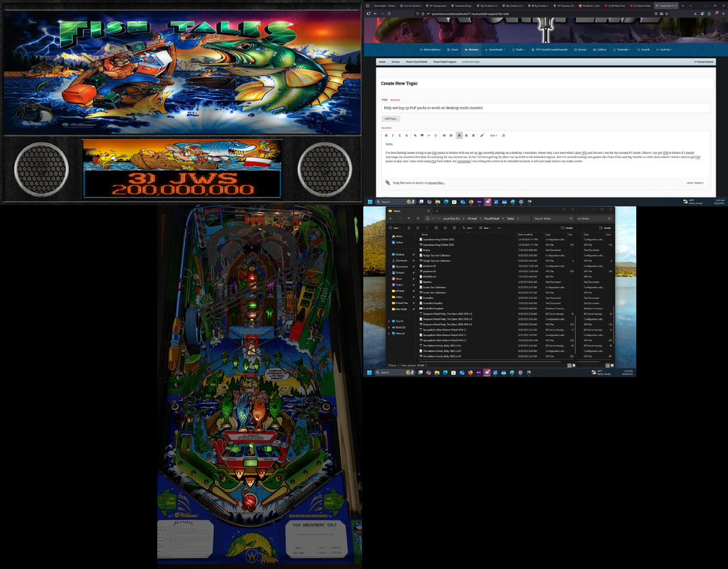Click the Home breadcrumb link on the forum

382,62
